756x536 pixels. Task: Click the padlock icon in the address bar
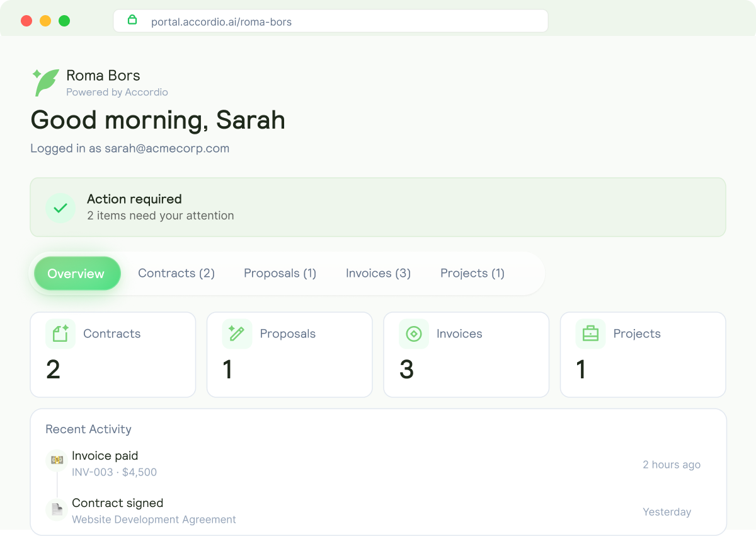tap(132, 20)
